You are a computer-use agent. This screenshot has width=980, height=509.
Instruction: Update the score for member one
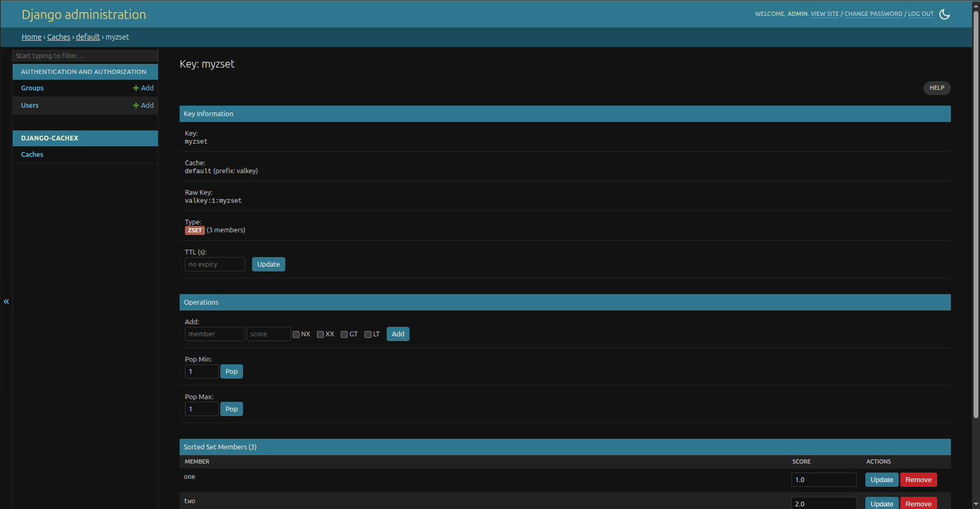[882, 480]
